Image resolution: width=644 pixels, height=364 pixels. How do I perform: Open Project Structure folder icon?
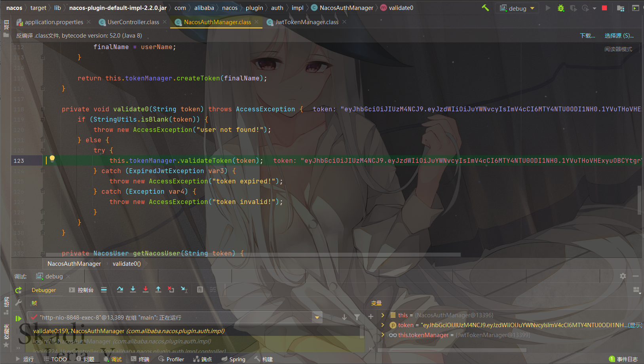click(x=621, y=8)
